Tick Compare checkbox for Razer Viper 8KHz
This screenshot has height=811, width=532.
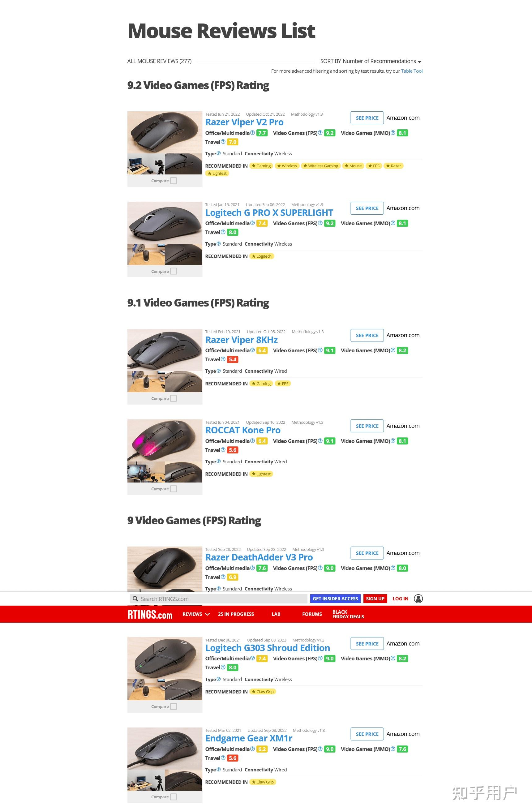pyautogui.click(x=174, y=398)
